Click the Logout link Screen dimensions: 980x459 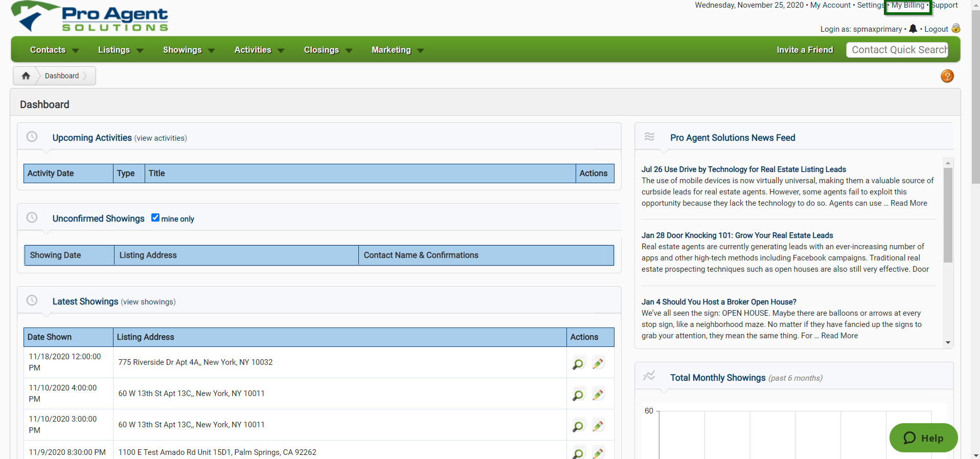pos(936,29)
